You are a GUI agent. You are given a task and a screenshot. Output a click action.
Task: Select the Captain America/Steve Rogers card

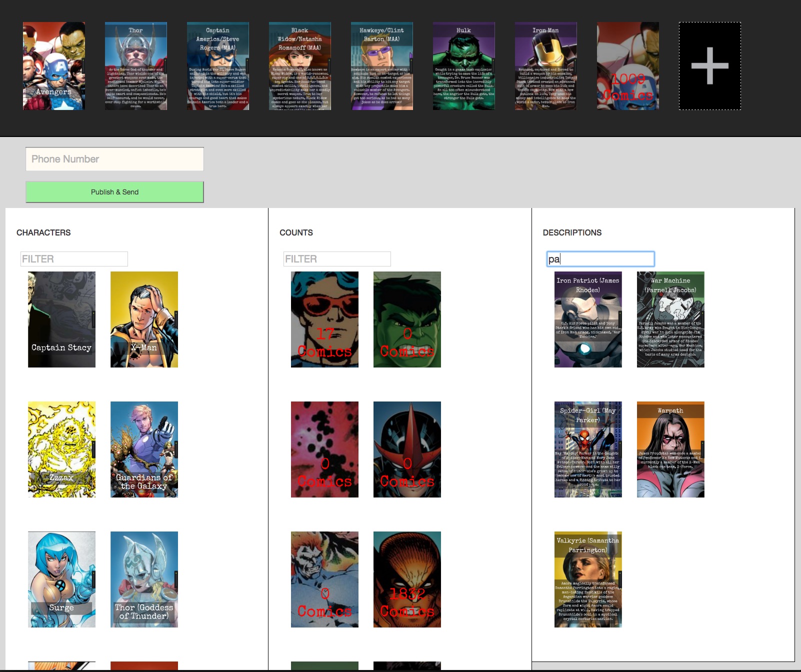(x=218, y=66)
